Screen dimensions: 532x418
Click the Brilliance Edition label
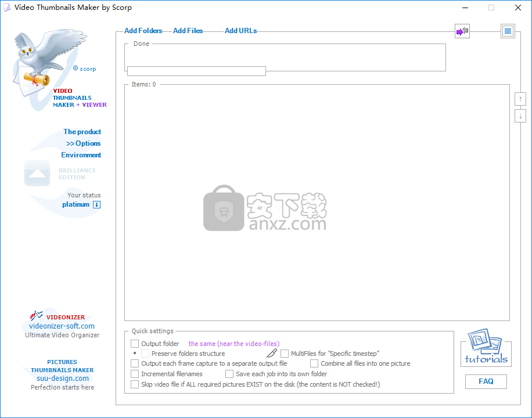point(77,174)
